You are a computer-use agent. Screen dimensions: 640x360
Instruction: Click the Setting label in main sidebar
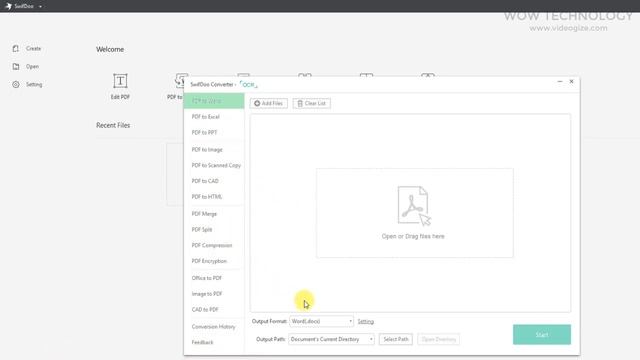point(34,84)
